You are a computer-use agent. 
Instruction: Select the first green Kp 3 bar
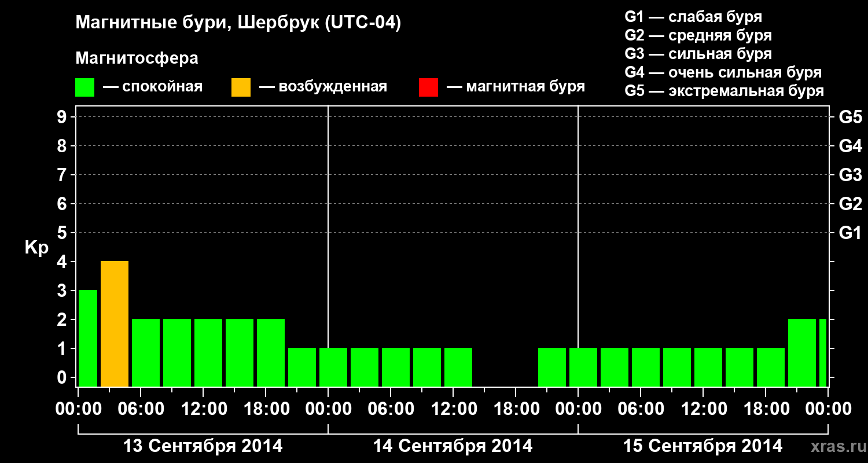click(x=88, y=339)
